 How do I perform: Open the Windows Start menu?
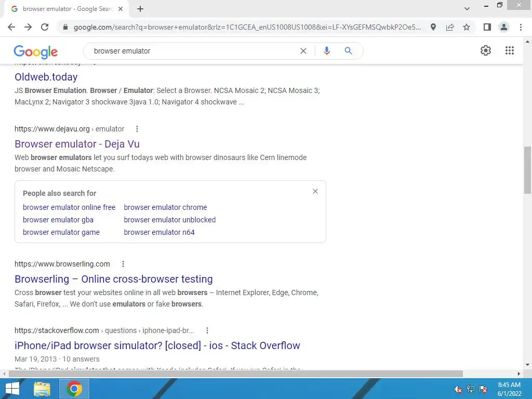click(12, 389)
